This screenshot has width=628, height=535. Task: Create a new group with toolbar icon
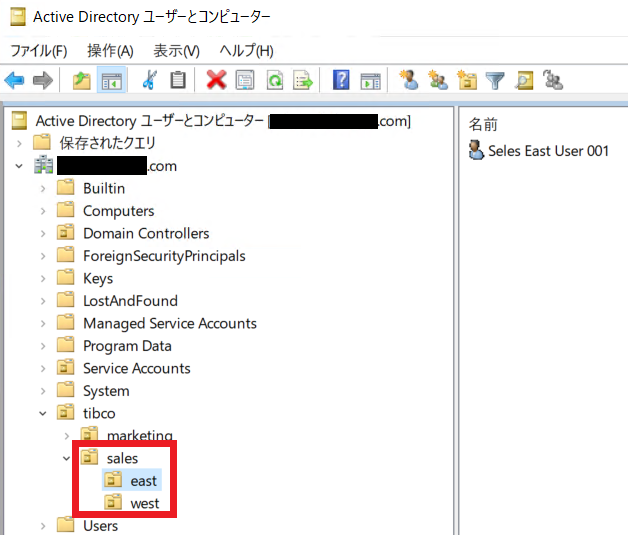pyautogui.click(x=438, y=79)
